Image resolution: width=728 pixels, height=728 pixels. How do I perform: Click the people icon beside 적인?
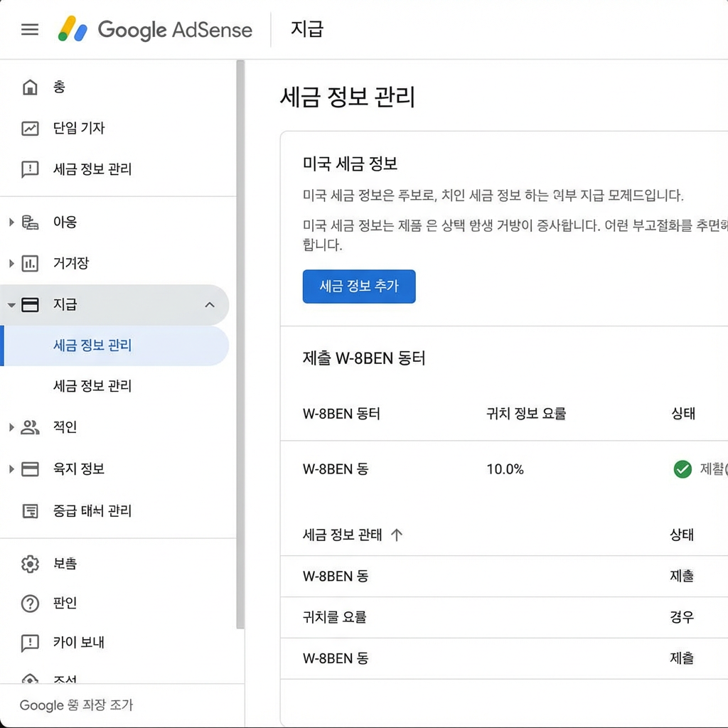click(x=30, y=427)
